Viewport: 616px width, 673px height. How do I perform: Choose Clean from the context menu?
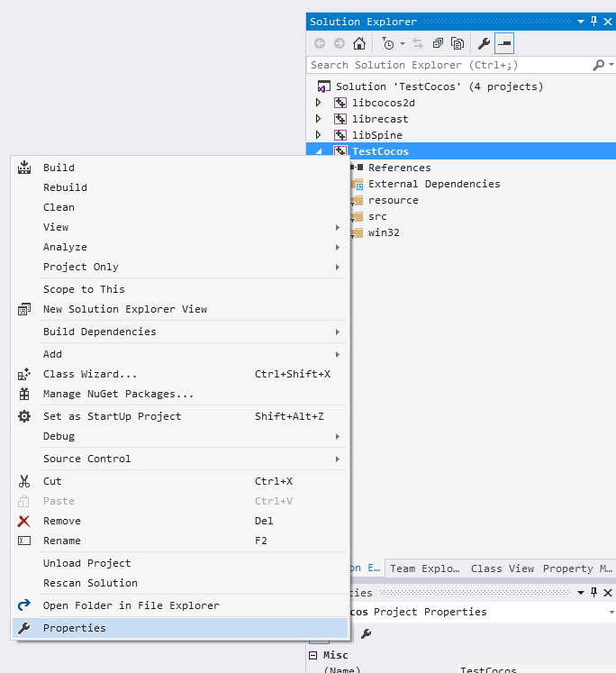click(x=180, y=207)
